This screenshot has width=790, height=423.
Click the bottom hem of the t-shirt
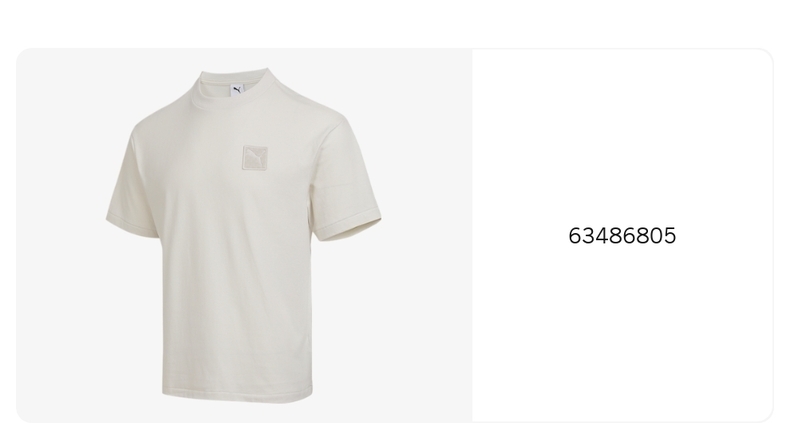tap(237, 395)
